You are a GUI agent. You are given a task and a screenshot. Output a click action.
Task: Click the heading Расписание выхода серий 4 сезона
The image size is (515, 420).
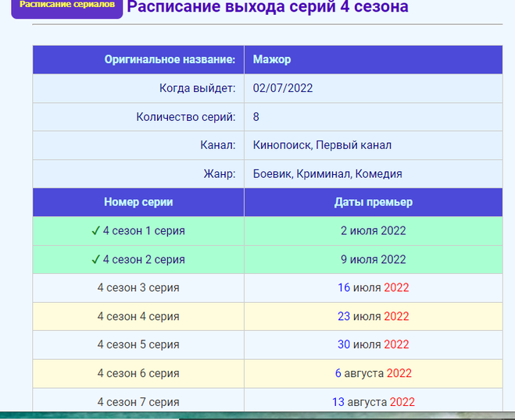pos(267,7)
